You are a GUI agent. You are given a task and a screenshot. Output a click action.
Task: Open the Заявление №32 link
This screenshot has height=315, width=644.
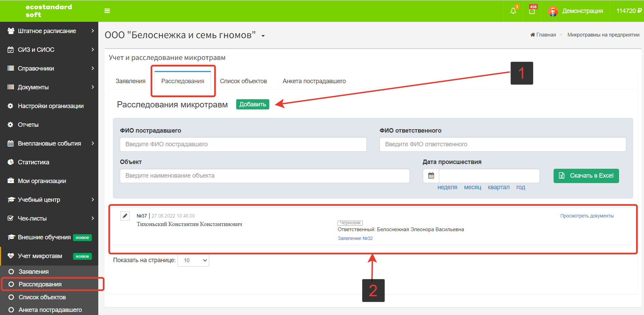[x=355, y=239]
